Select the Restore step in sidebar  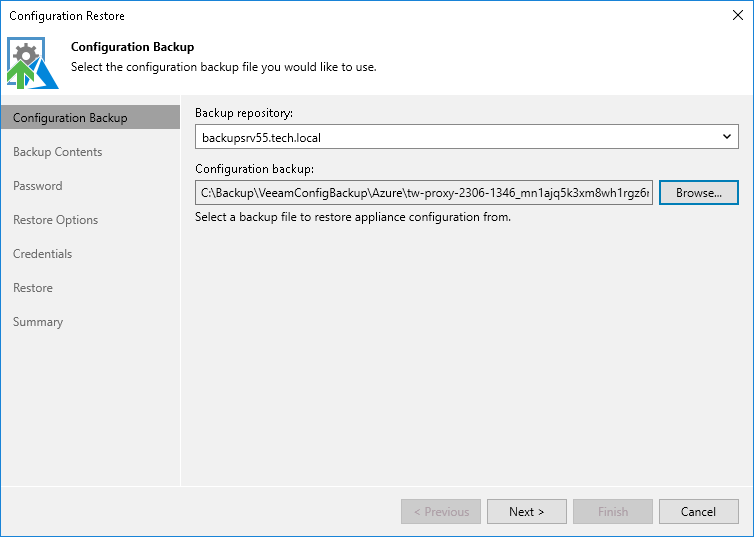33,288
